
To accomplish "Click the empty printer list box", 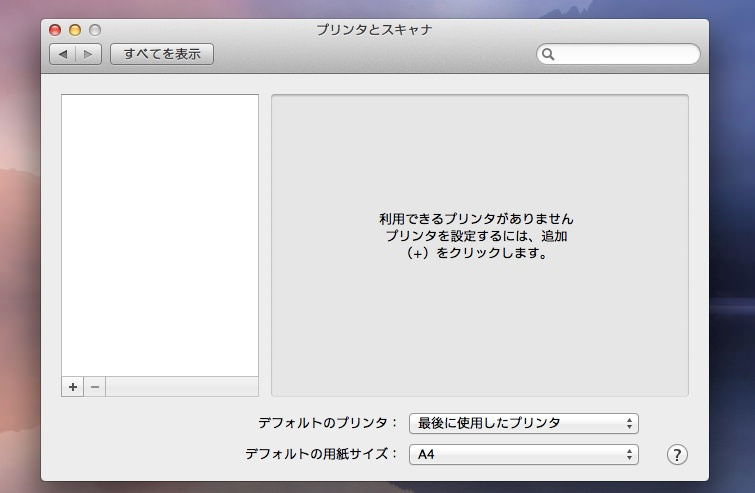I will click(160, 235).
